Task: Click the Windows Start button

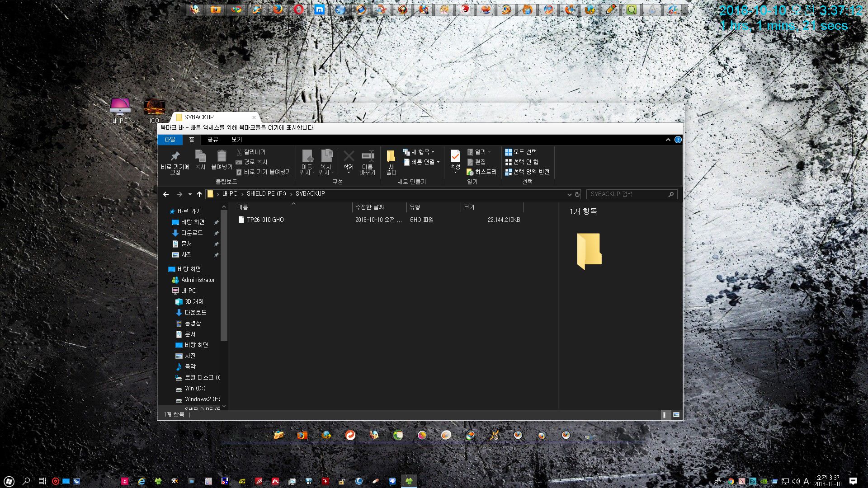Action: pyautogui.click(x=9, y=481)
